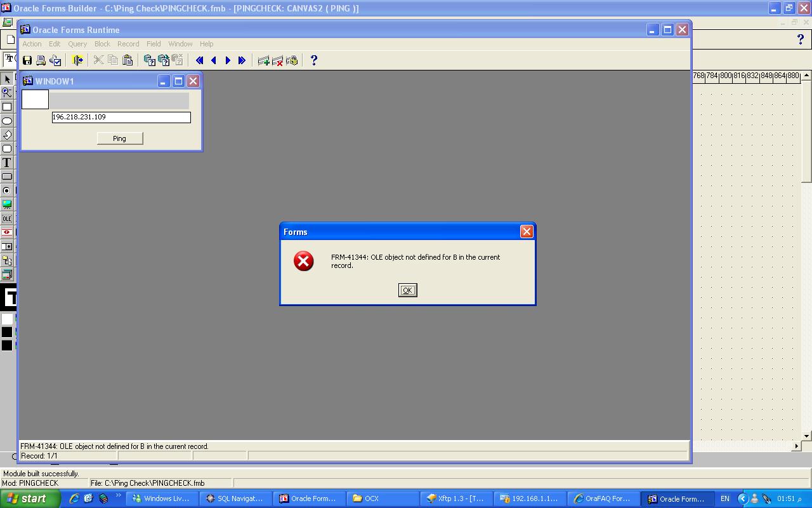This screenshot has width=812, height=508.
Task: Select the white fill color swatch
Action: (x=7, y=319)
